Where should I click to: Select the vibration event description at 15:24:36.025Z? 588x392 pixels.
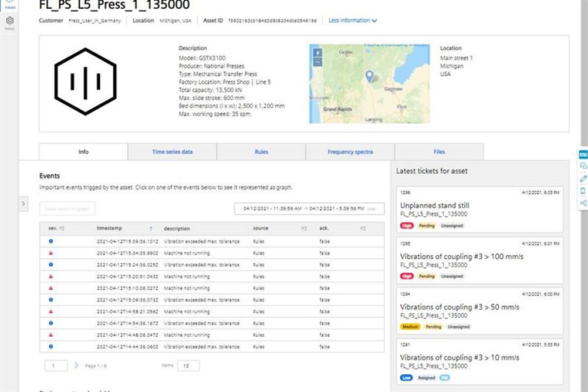pyautogui.click(x=201, y=265)
